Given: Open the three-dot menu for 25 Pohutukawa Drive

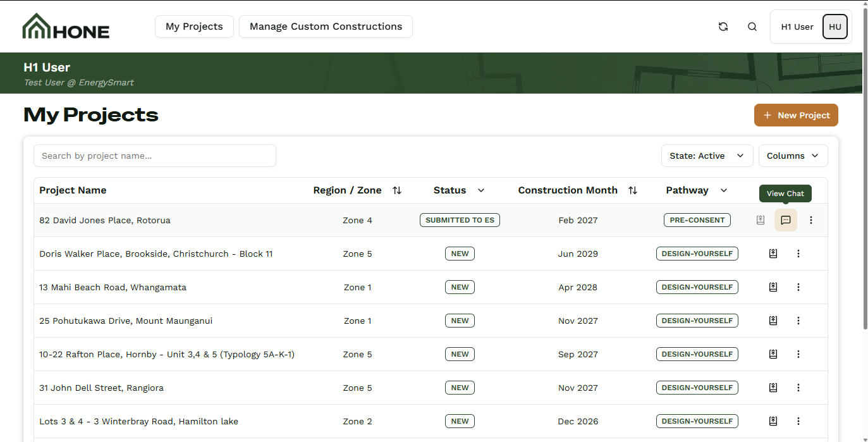Looking at the screenshot, I should click(798, 321).
